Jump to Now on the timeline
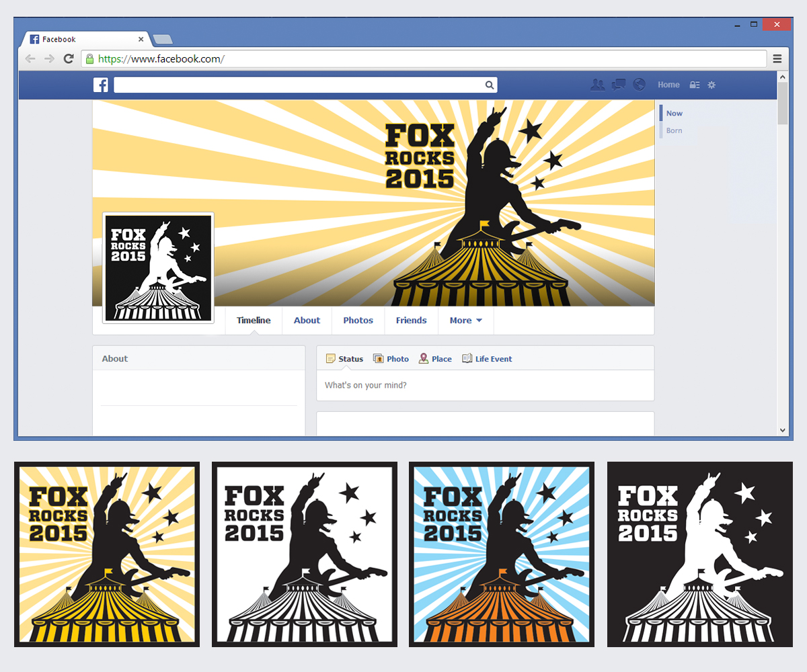807x672 pixels. pos(674,114)
